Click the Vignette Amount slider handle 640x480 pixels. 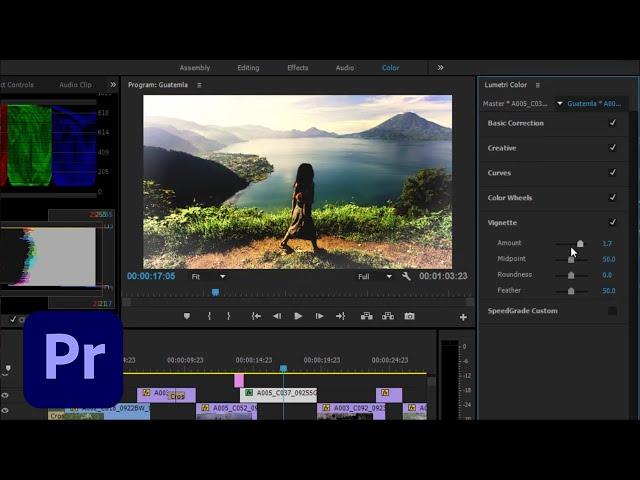coord(580,244)
